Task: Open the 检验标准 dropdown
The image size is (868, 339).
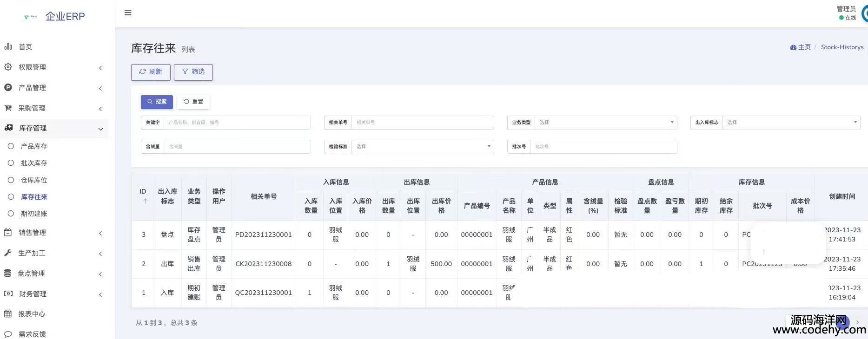Action: tap(423, 147)
